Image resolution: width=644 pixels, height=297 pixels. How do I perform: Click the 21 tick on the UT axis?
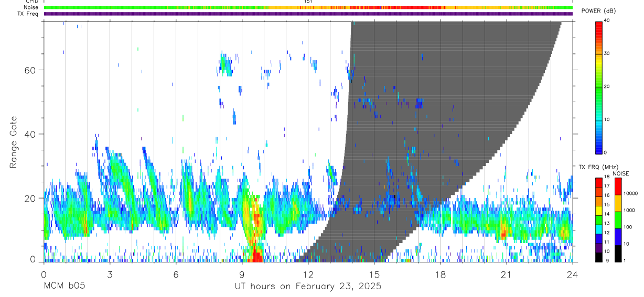(x=506, y=274)
